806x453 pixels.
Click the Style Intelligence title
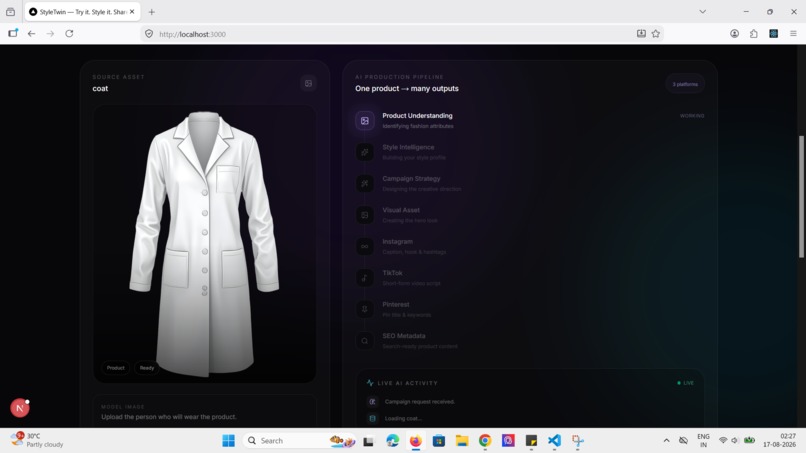[x=408, y=147]
